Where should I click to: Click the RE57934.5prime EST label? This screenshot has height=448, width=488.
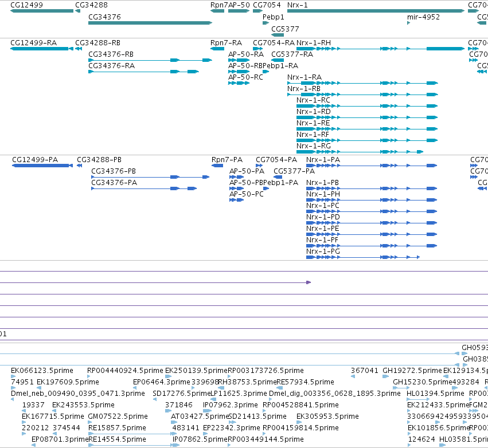(x=305, y=382)
